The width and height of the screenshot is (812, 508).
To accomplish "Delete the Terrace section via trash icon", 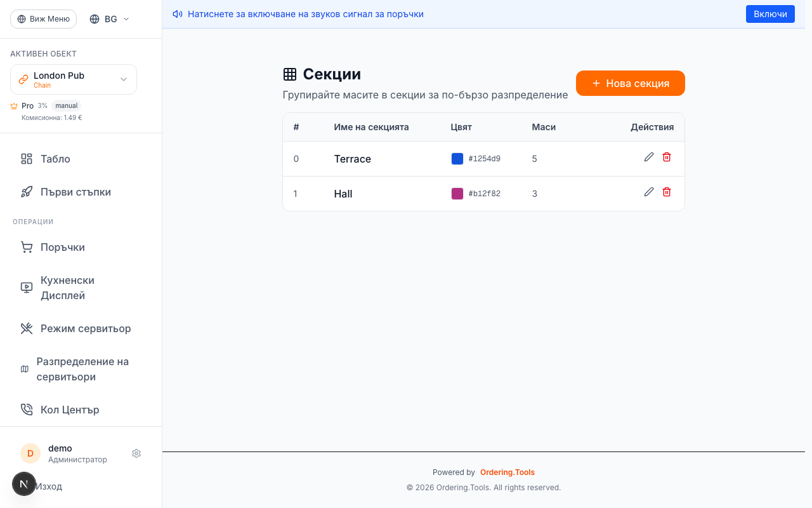I will (x=667, y=157).
